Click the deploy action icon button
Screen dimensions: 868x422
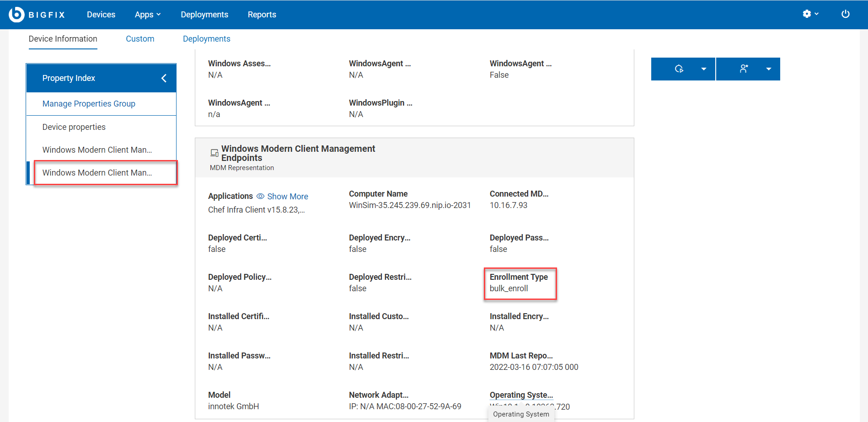(679, 69)
